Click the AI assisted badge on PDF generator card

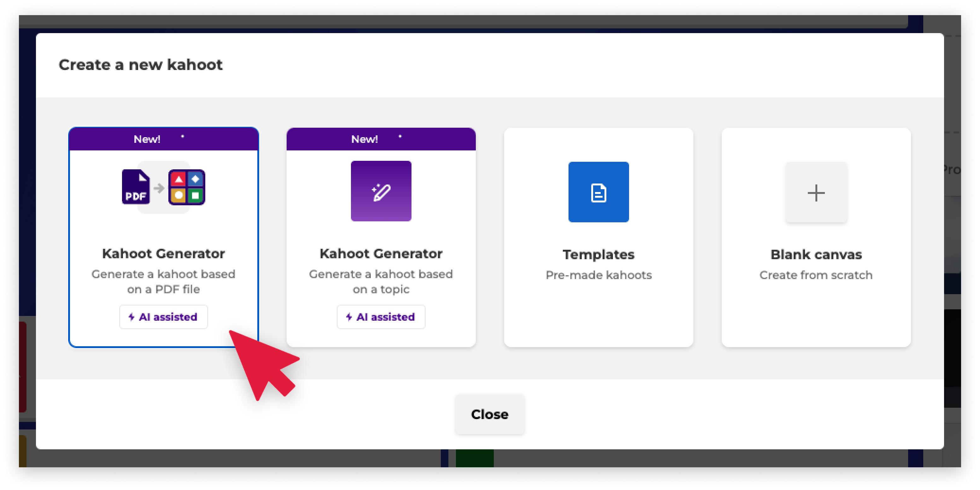[163, 317]
